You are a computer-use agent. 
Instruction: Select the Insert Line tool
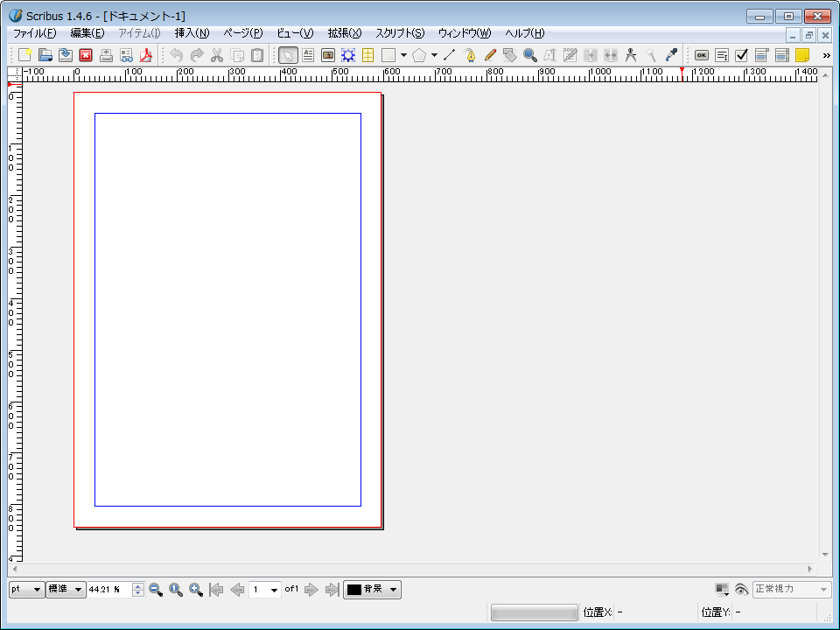click(450, 55)
